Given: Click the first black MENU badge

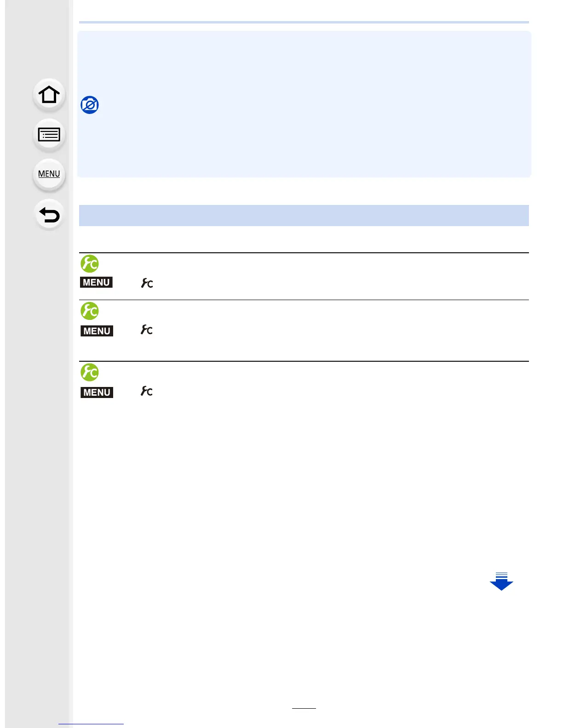Looking at the screenshot, I should [97, 282].
